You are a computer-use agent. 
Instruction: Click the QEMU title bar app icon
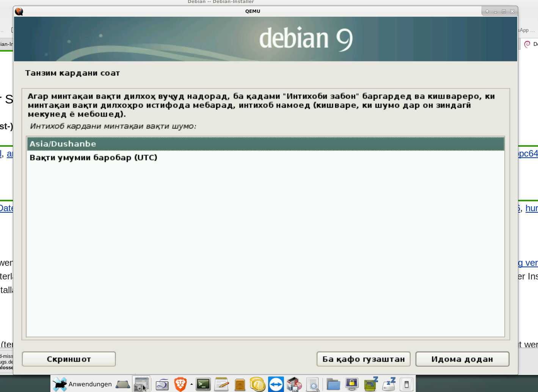click(x=19, y=11)
